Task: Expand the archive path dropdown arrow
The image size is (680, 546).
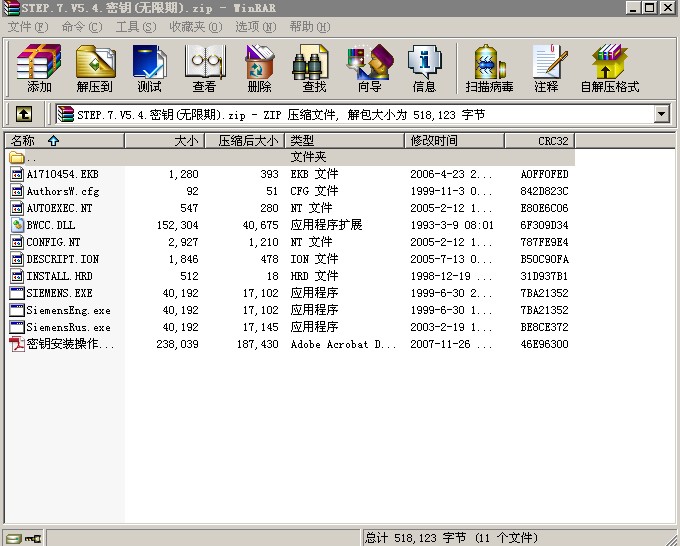Action: point(661,114)
